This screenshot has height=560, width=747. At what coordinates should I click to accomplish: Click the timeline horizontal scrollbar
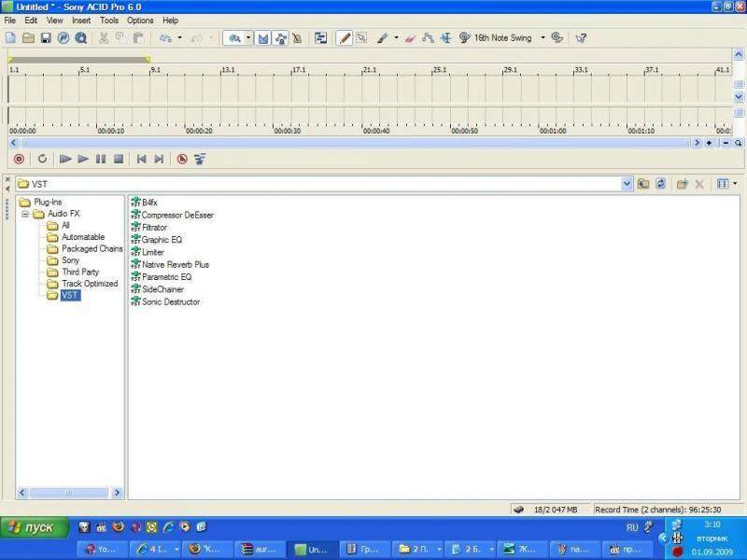(355, 143)
